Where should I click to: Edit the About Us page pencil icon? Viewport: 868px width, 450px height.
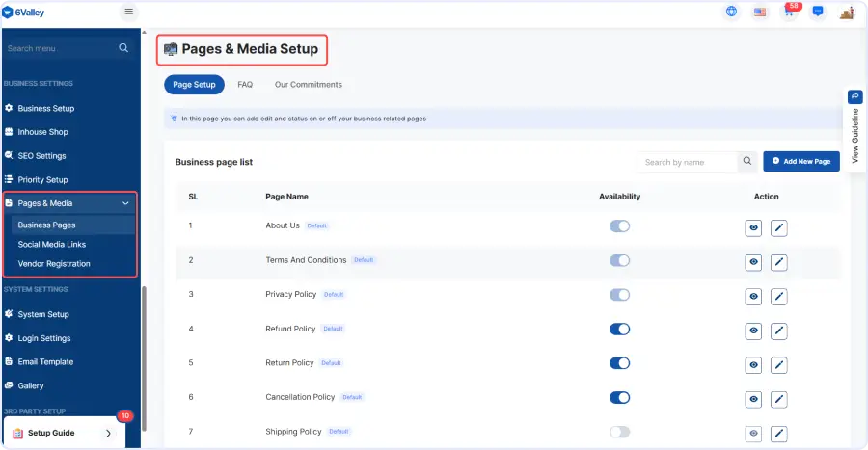point(779,227)
